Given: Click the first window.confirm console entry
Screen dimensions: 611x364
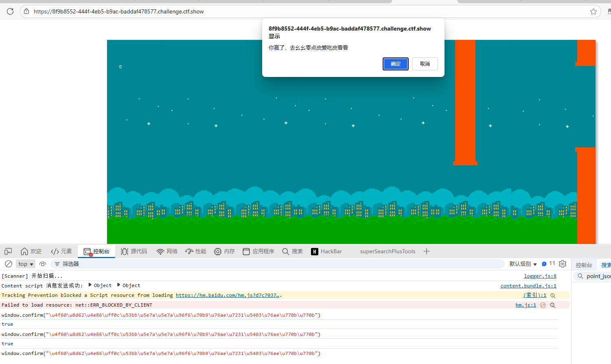Looking at the screenshot, I should [x=161, y=315].
